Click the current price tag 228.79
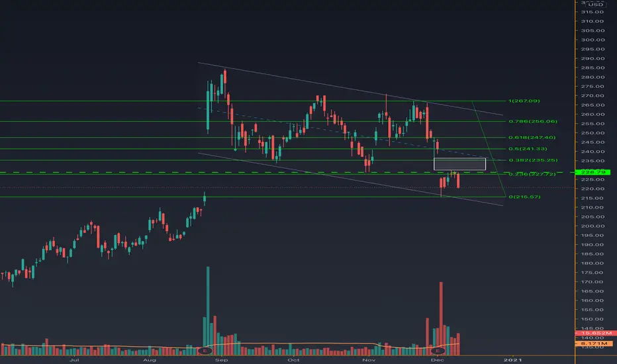Image resolution: width=617 pixels, height=364 pixels. click(593, 172)
